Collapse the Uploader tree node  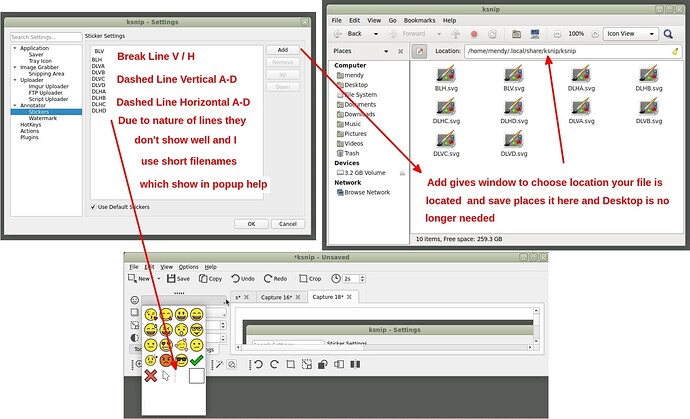click(x=15, y=80)
